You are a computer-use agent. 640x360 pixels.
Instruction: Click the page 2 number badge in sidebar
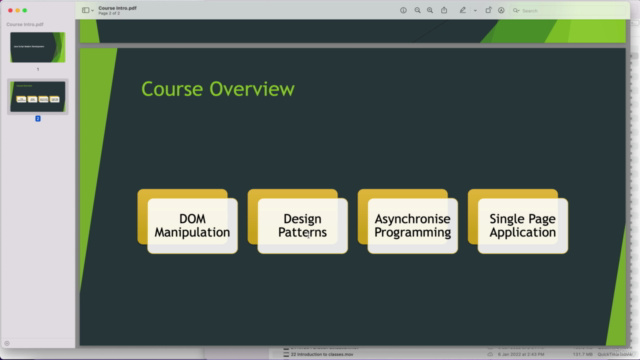(x=38, y=119)
